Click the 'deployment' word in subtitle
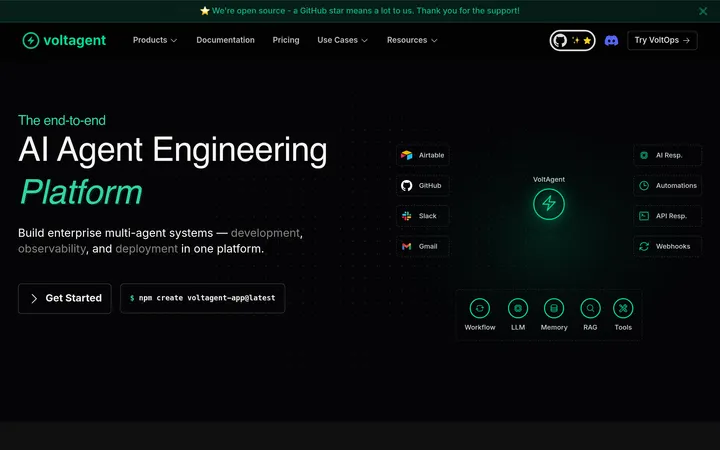The height and width of the screenshot is (450, 720). [146, 249]
